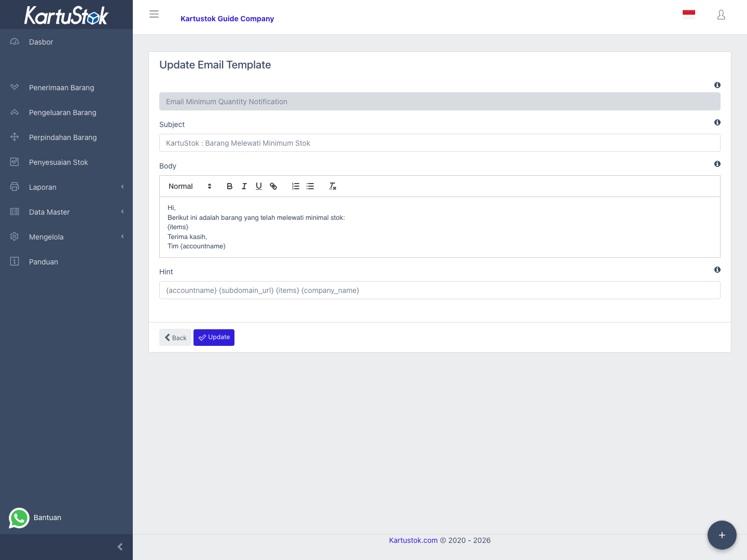This screenshot has height=560, width=747.
Task: Click the '{items}' line in the body
Action: (178, 227)
